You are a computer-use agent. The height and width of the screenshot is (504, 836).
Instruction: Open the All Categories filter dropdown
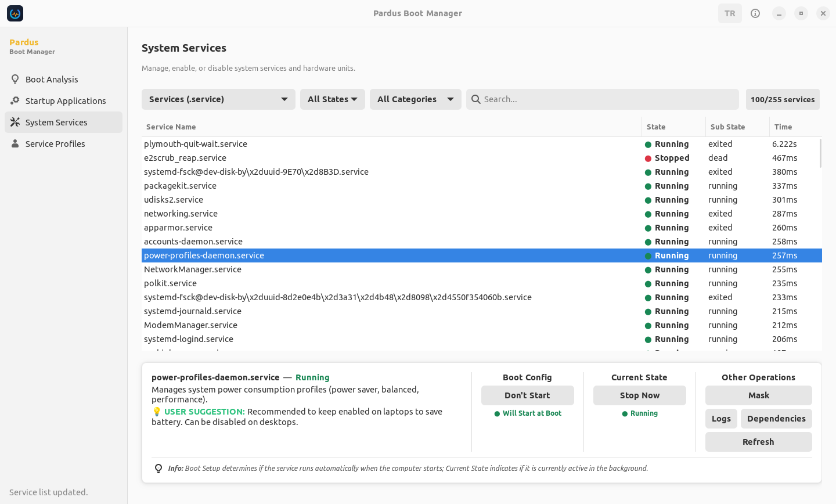[416, 99]
